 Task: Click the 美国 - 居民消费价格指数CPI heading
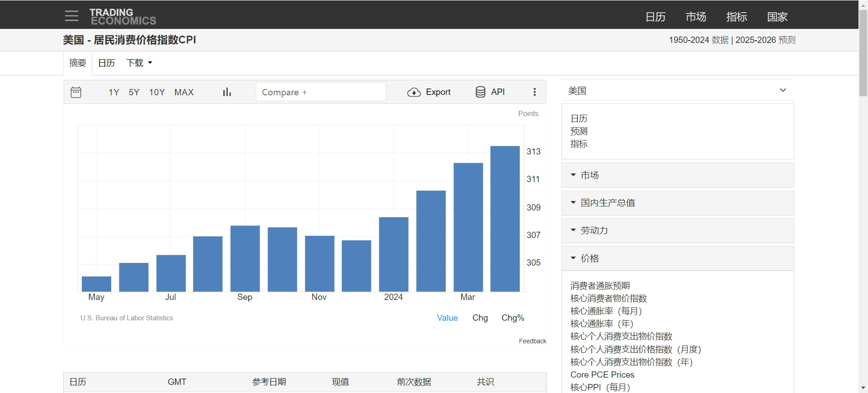coord(129,40)
